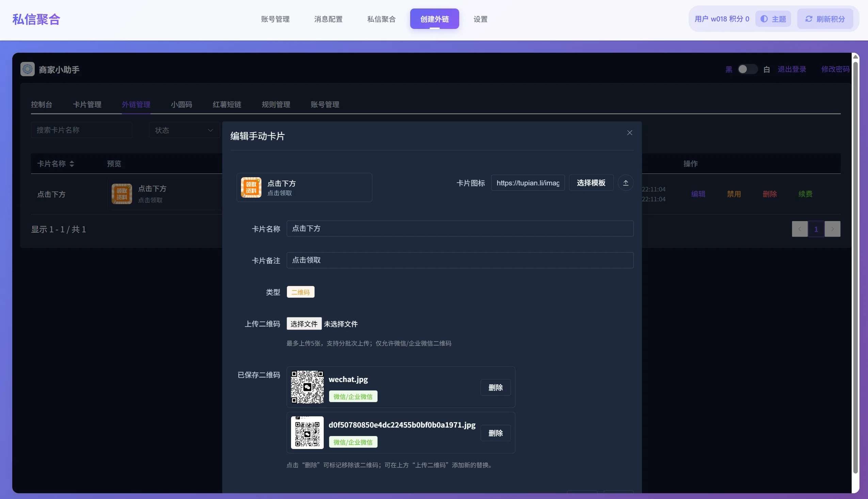Open 消息配置 in the top navigation
Viewport: 868px width, 499px height.
(x=328, y=19)
